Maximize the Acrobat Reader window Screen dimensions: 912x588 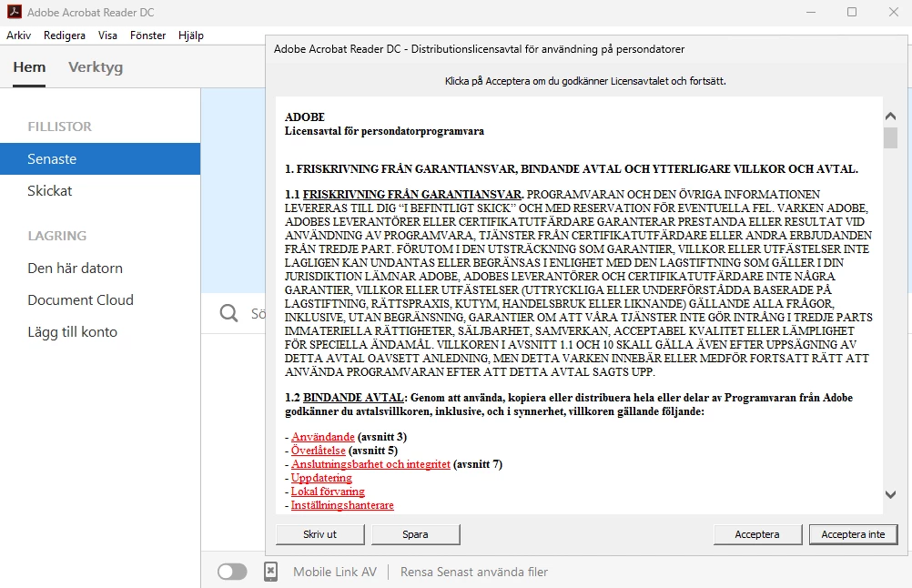[852, 12]
